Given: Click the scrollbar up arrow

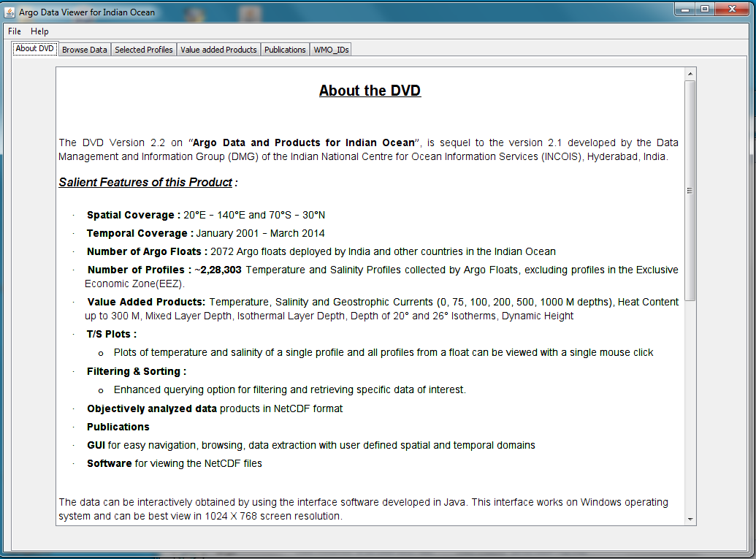Looking at the screenshot, I should pyautogui.click(x=690, y=74).
